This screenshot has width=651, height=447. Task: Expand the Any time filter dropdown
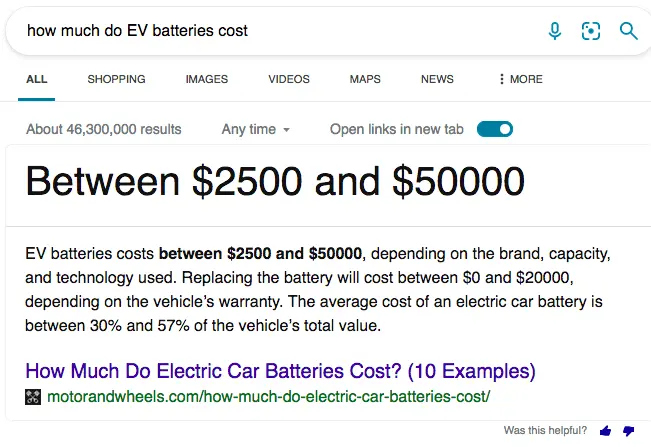click(256, 129)
